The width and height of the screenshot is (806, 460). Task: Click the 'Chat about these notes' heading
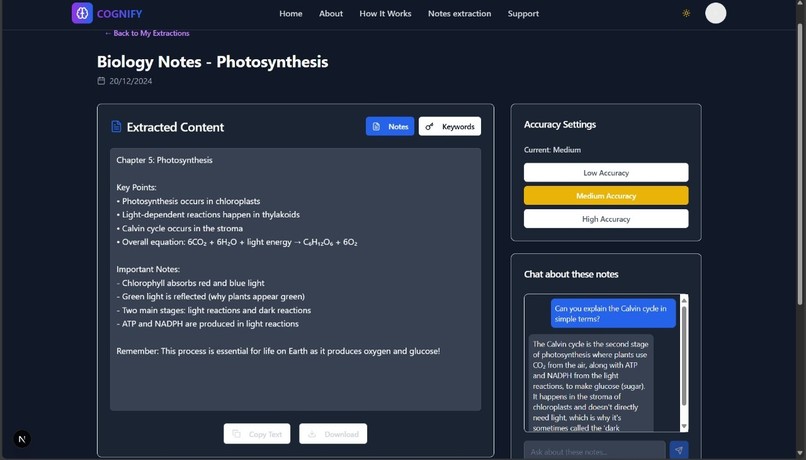(571, 274)
